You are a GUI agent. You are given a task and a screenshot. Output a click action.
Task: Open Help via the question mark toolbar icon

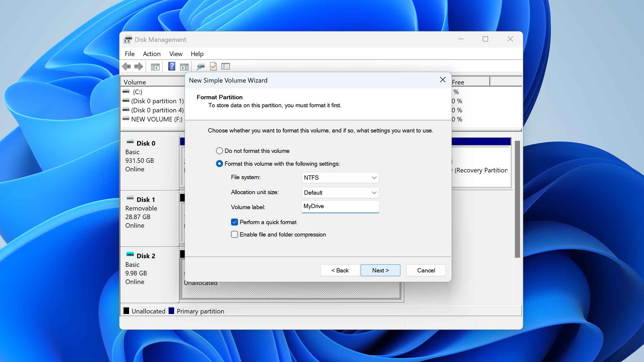[171, 66]
